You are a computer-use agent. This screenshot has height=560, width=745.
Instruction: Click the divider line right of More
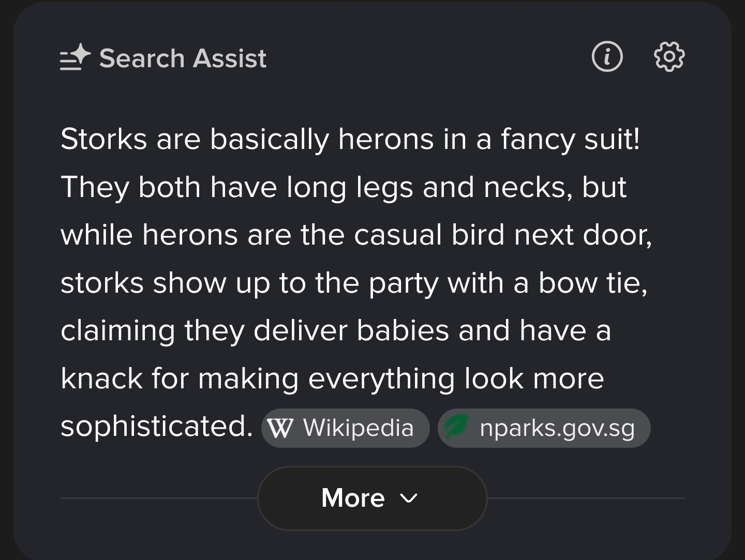586,498
